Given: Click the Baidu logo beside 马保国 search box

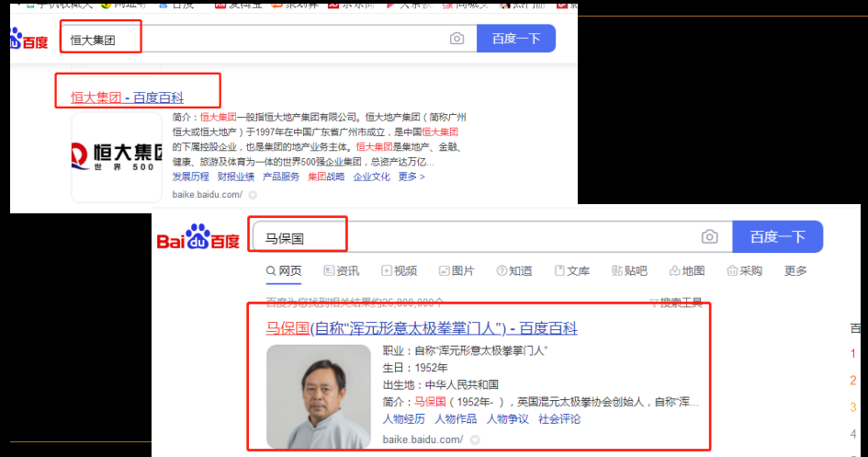Looking at the screenshot, I should 198,237.
